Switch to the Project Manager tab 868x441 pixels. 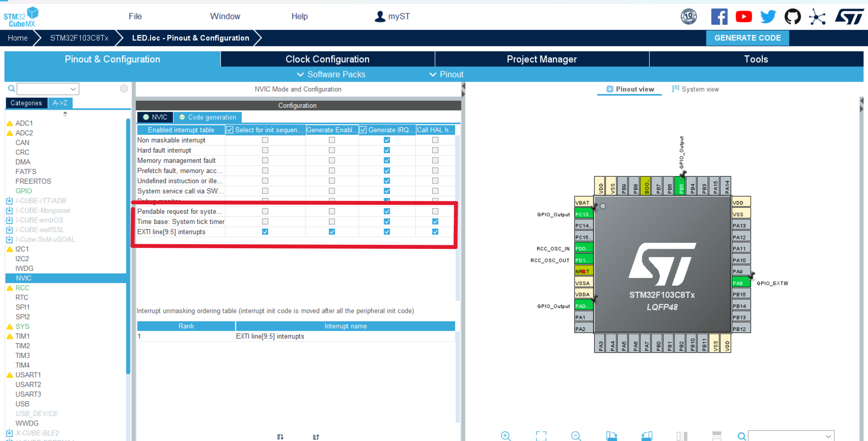tap(542, 59)
